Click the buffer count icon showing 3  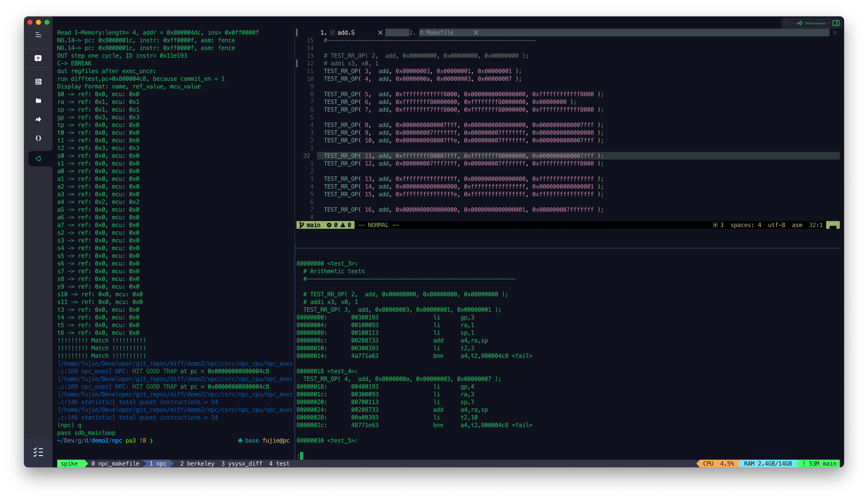coord(715,225)
